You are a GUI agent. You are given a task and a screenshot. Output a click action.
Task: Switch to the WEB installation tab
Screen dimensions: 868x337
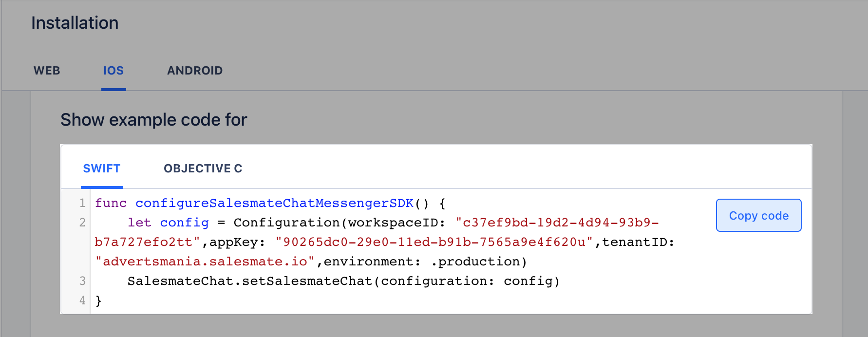(47, 71)
